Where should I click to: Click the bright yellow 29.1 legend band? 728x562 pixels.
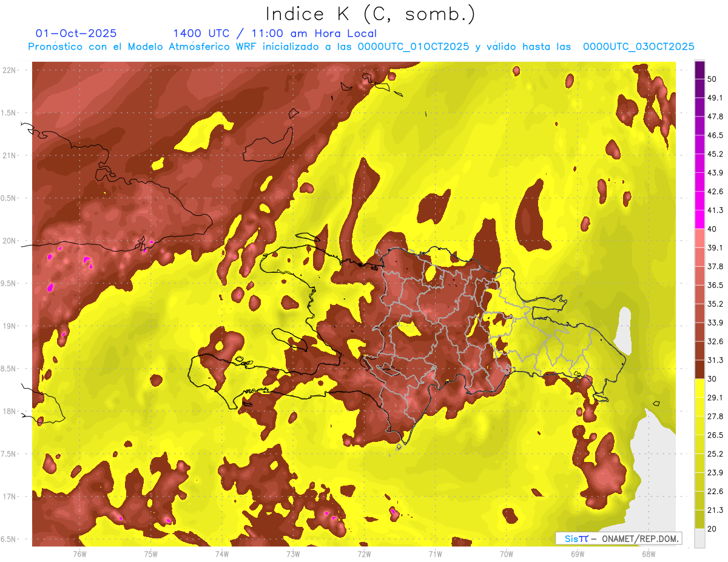[699, 388]
